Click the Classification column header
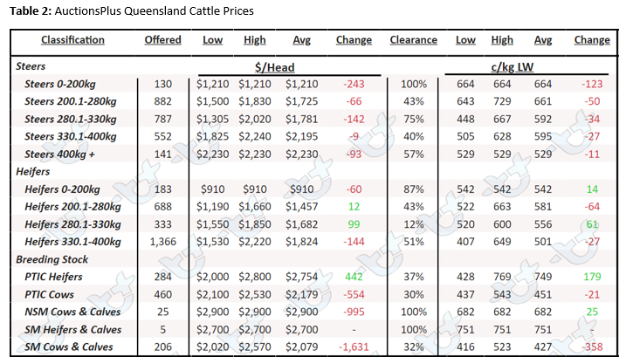626x364 pixels. click(72, 40)
